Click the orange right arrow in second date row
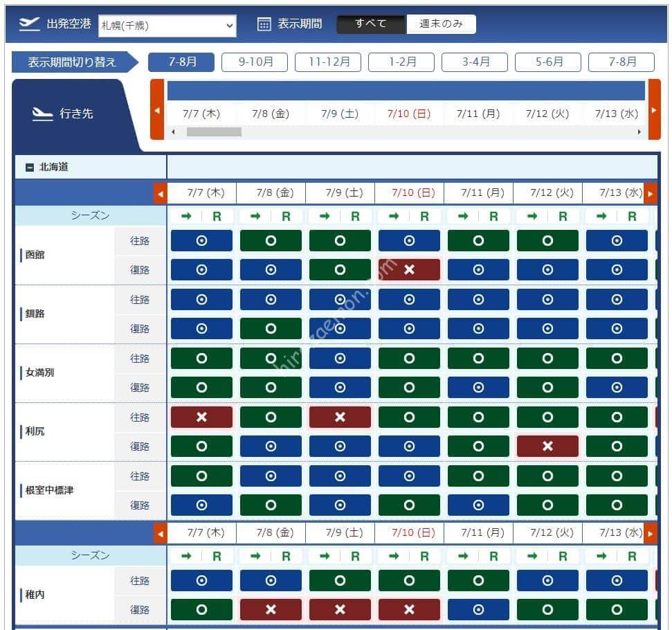The width and height of the screenshot is (672, 630). (x=651, y=534)
